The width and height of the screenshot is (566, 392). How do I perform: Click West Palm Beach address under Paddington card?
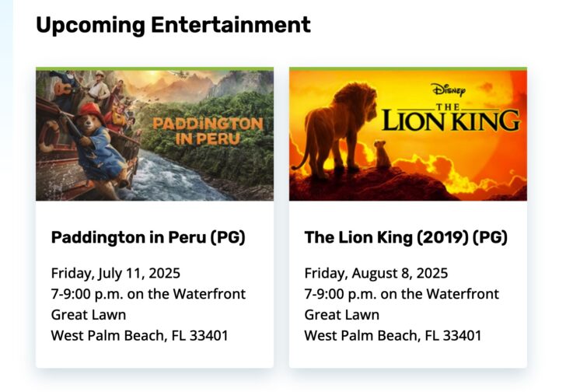click(x=139, y=336)
